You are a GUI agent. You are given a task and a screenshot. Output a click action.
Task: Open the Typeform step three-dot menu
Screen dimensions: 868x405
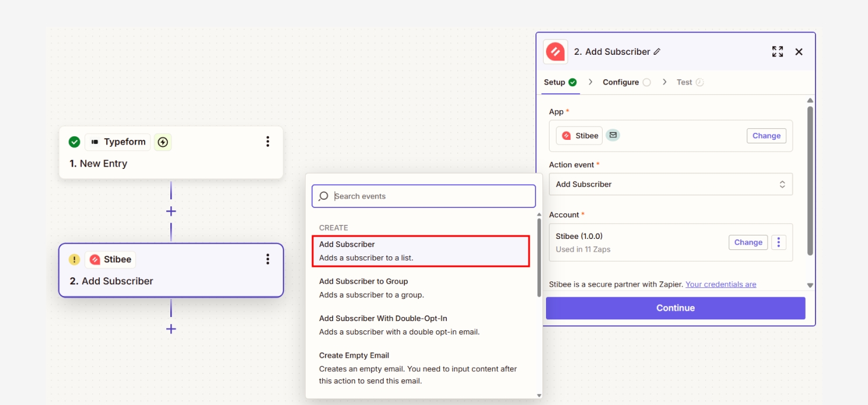point(268,142)
